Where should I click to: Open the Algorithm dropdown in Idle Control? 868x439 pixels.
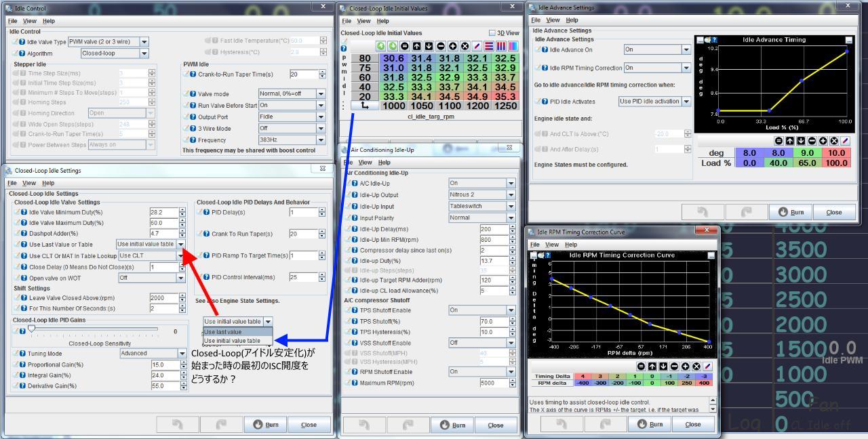pos(144,54)
